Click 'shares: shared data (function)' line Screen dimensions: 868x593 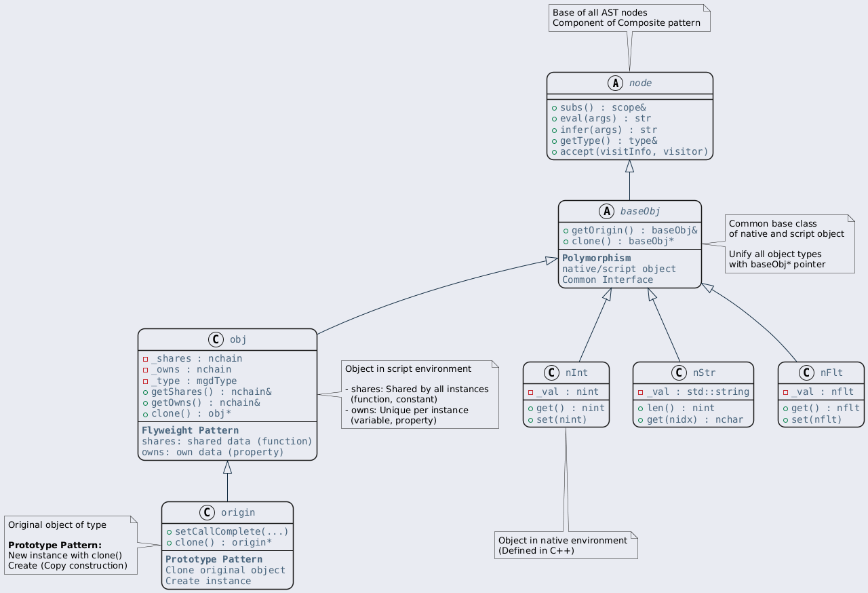coord(227,442)
